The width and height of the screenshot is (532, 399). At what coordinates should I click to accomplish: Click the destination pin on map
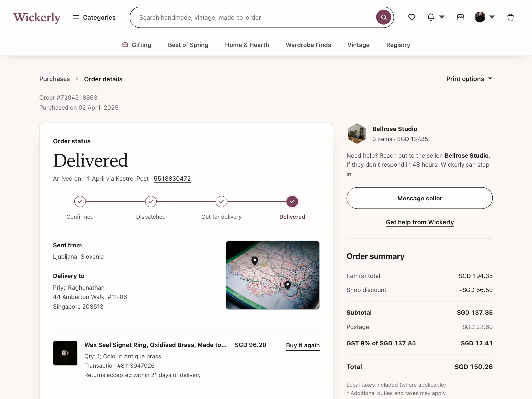(x=288, y=285)
